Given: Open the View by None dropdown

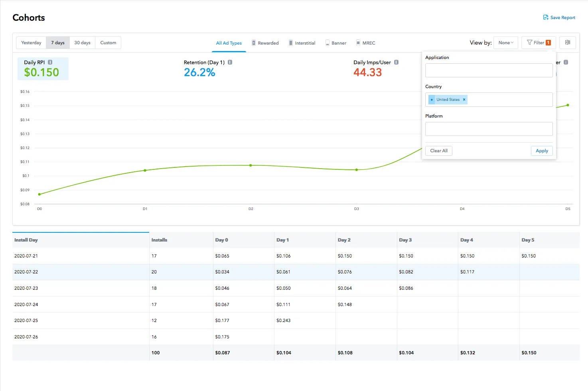Looking at the screenshot, I should point(506,43).
